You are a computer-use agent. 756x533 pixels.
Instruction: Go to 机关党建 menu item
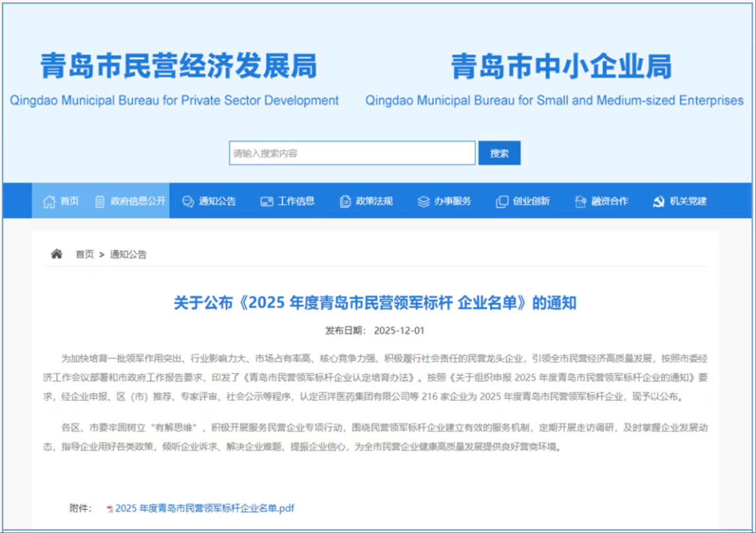tap(688, 201)
